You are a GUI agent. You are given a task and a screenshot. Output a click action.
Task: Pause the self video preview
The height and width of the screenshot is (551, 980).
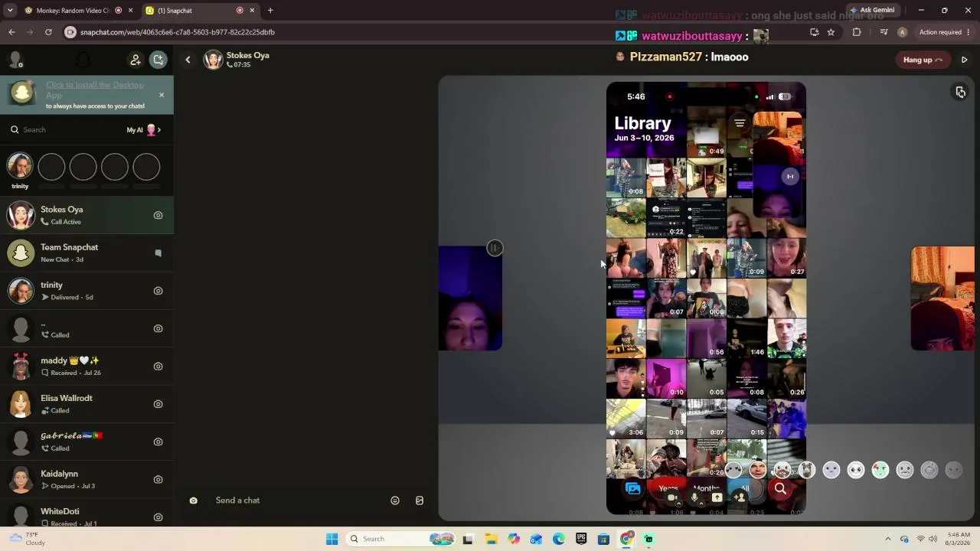click(x=495, y=248)
